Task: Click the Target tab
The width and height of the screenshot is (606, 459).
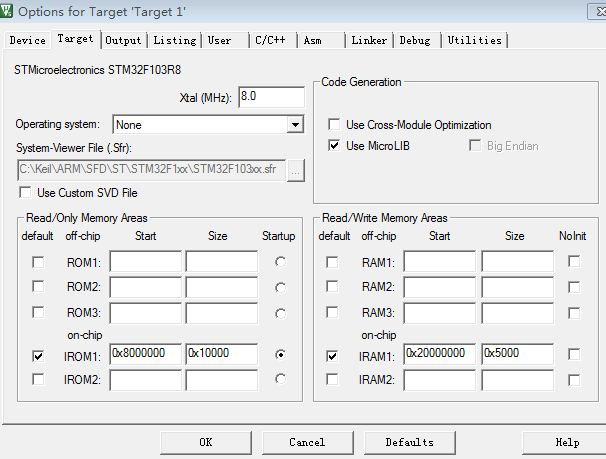Action: [x=76, y=39]
